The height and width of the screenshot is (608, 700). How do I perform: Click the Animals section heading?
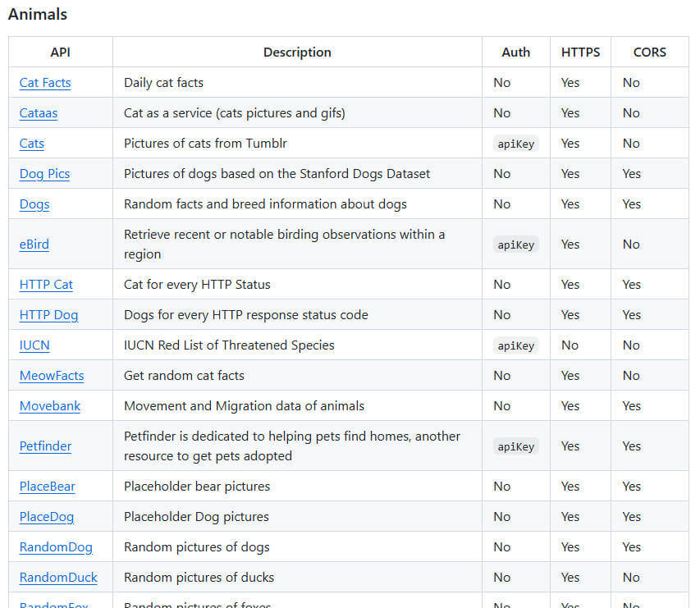(x=38, y=14)
